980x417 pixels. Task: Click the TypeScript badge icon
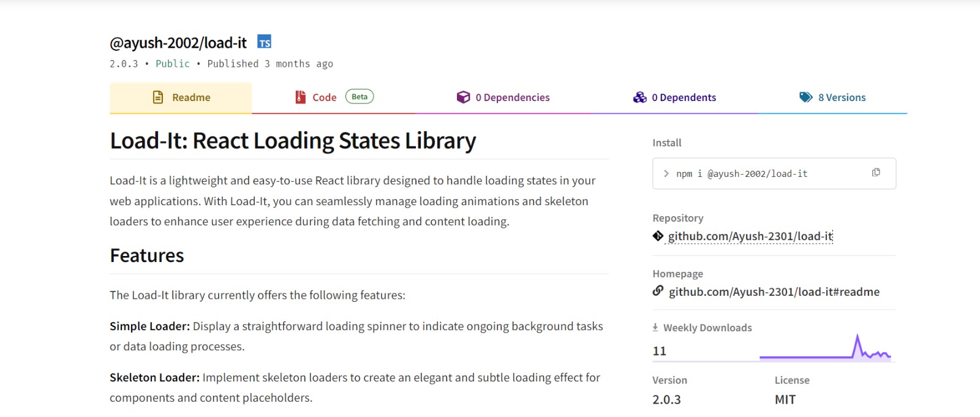tap(264, 42)
